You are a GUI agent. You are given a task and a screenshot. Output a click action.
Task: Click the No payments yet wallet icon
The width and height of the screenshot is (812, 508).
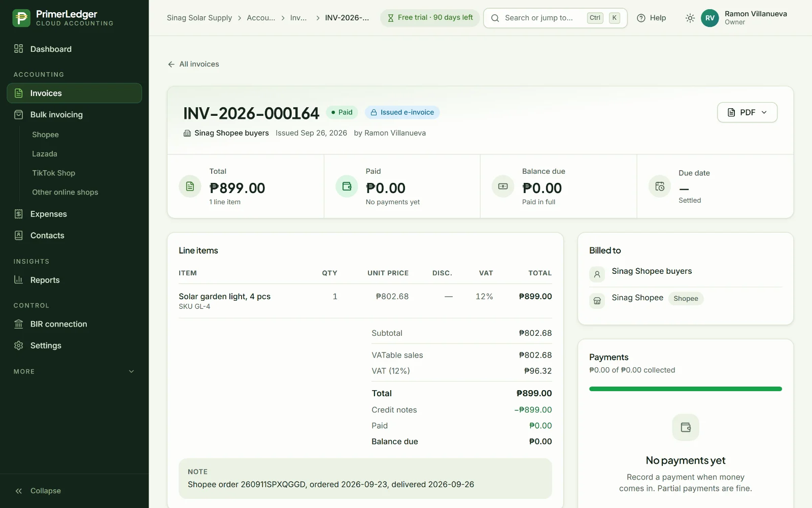(x=686, y=427)
